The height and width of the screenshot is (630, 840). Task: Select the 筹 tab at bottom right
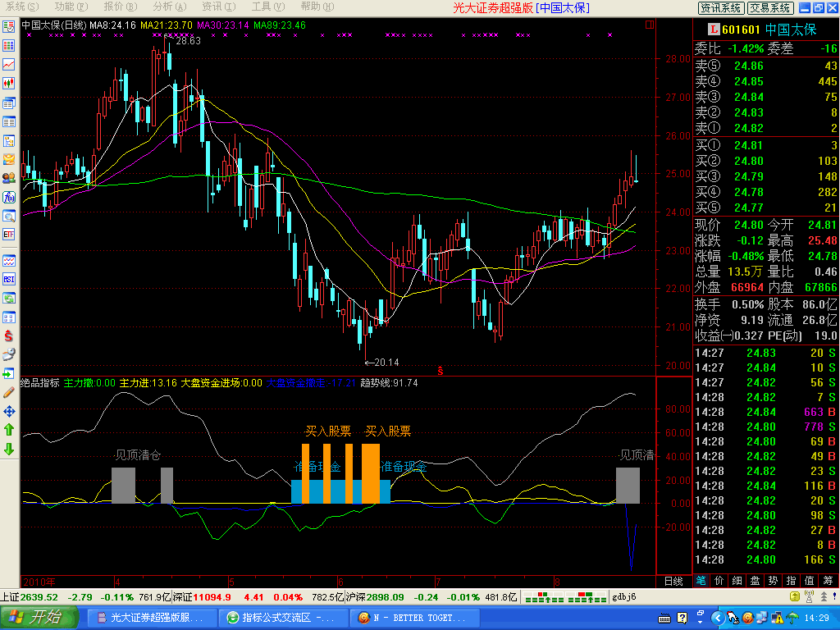pos(827,581)
